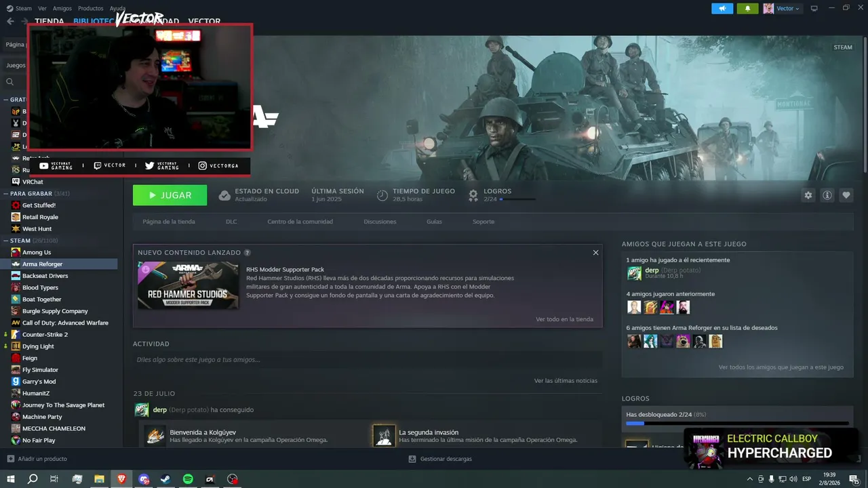This screenshot has width=868, height=488.
Task: Click the achievements progress bar under Logros
Action: pos(737,424)
